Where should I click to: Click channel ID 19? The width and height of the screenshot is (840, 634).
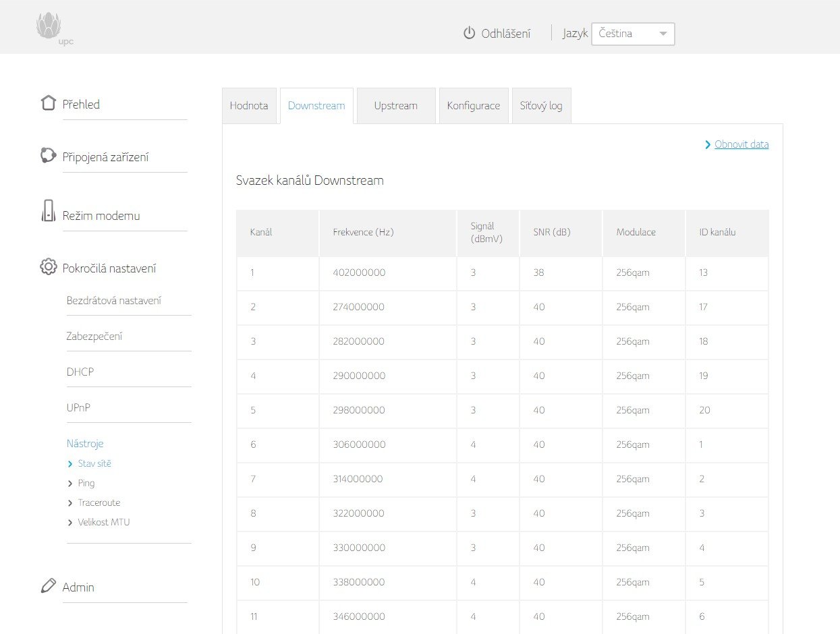704,376
